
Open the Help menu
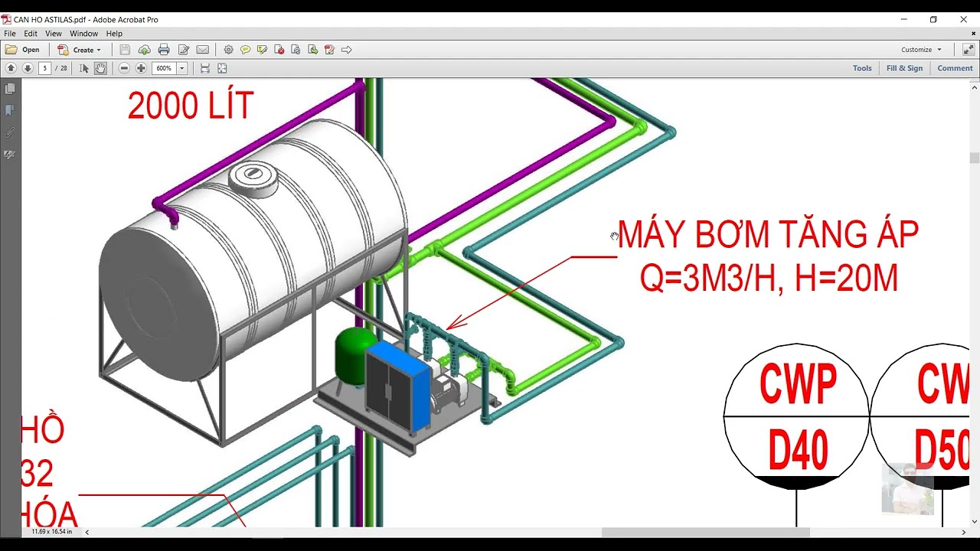coord(114,34)
